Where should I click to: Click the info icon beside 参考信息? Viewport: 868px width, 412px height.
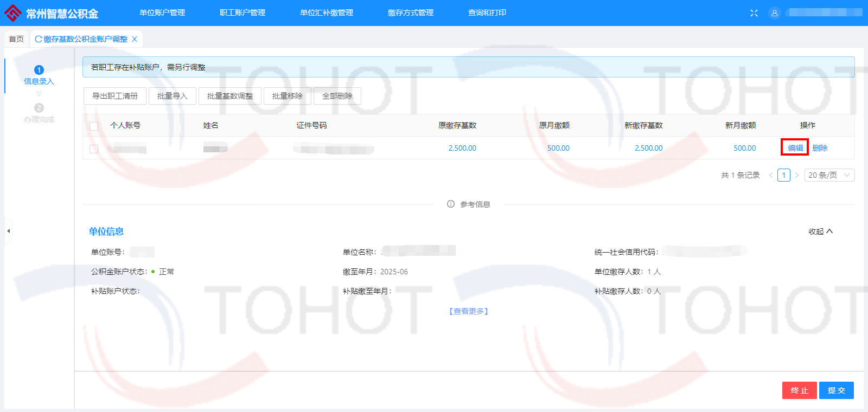451,204
